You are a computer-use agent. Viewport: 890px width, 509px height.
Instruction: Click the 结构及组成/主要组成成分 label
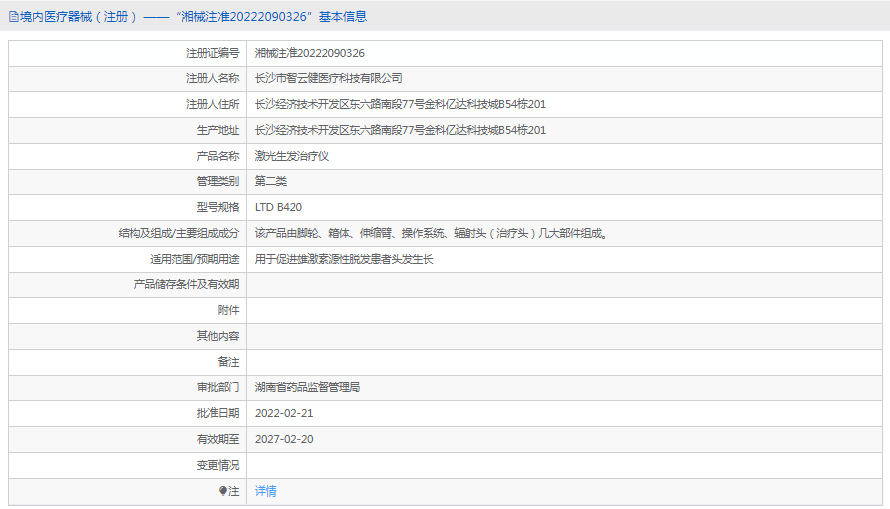[179, 233]
